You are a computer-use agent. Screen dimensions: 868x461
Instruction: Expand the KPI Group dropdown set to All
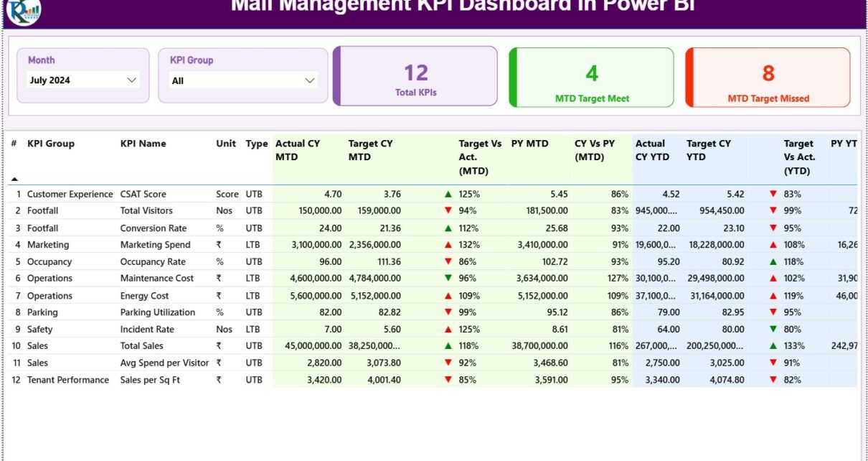click(243, 80)
